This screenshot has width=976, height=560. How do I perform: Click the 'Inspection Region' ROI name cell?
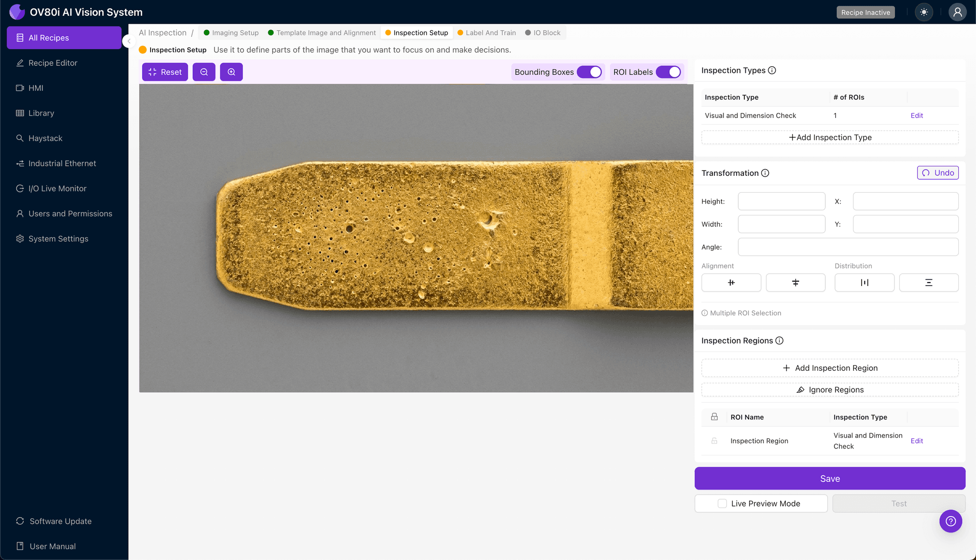759,441
